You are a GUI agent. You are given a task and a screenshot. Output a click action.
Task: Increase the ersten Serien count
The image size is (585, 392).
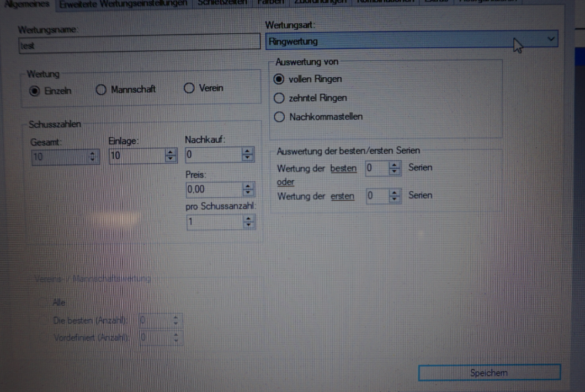coord(395,193)
